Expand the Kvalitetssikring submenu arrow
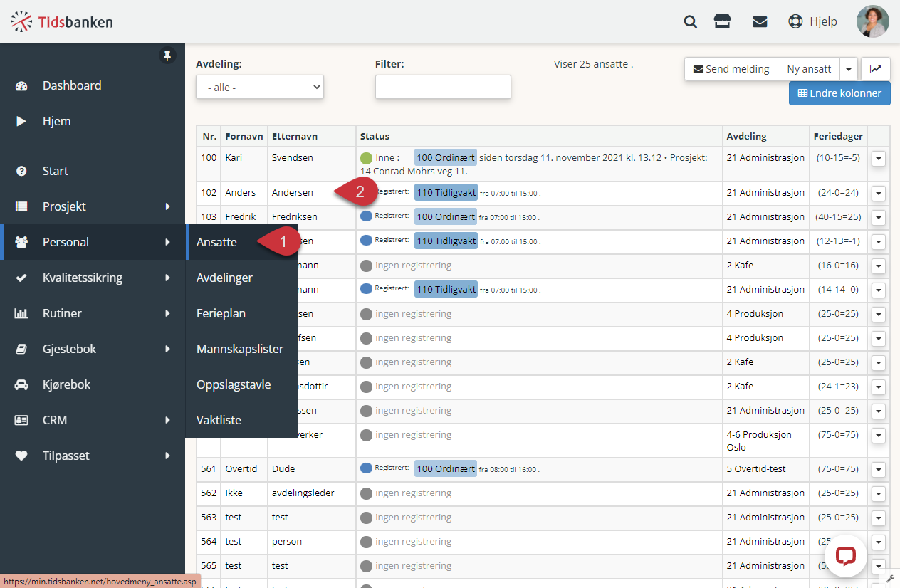Image resolution: width=900 pixels, height=588 pixels. (168, 278)
